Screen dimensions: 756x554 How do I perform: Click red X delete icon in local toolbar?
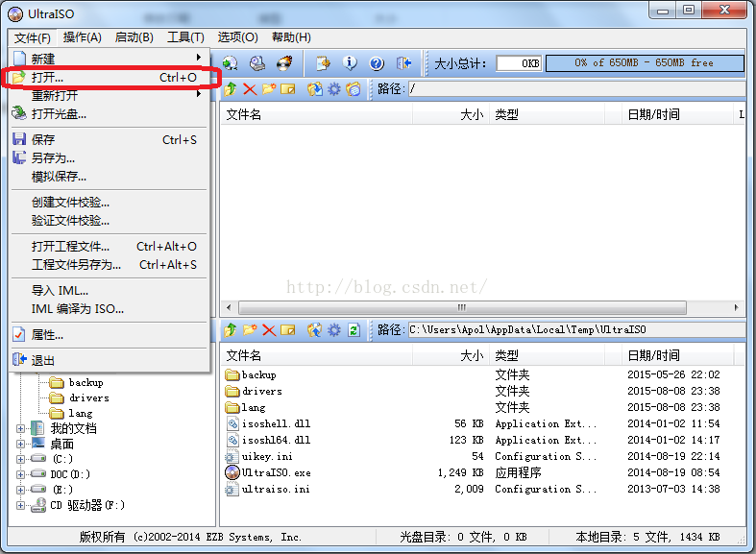click(269, 330)
